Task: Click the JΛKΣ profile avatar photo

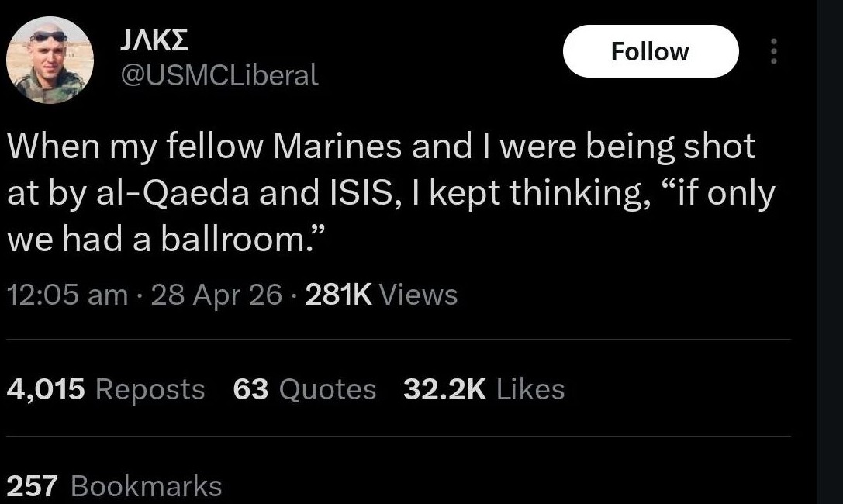Action: click(50, 60)
